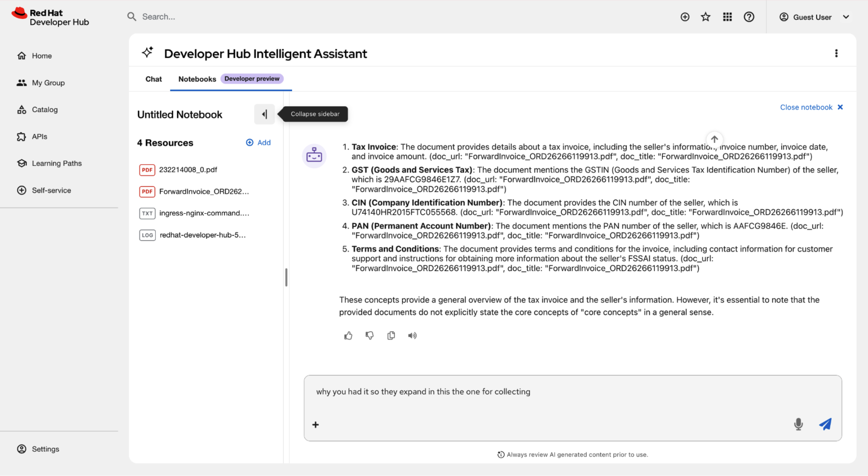868x476 pixels.
Task: Open Catalog in sidebar
Action: [45, 110]
